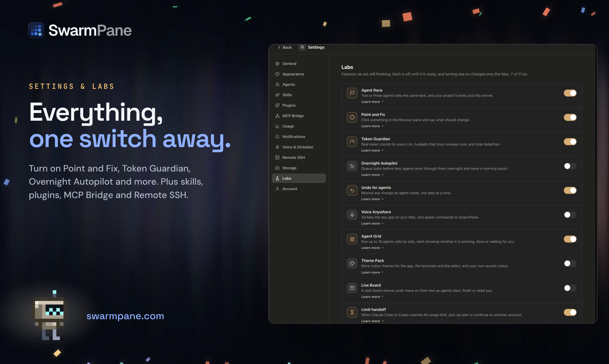The height and width of the screenshot is (364, 609).
Task: Switch off Limit handoff
Action: [x=570, y=312]
